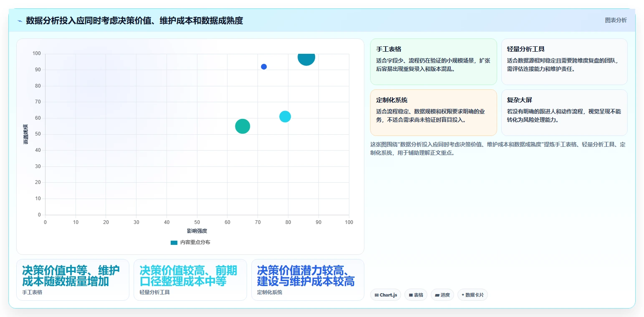Select the small blue bubble near 92
644x317 pixels.
click(264, 67)
